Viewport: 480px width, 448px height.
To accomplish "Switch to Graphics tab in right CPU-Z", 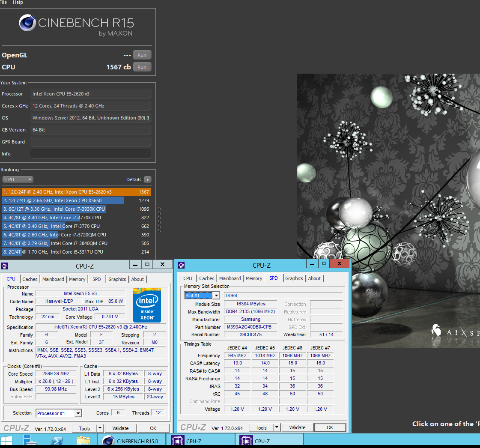I will pyautogui.click(x=294, y=278).
